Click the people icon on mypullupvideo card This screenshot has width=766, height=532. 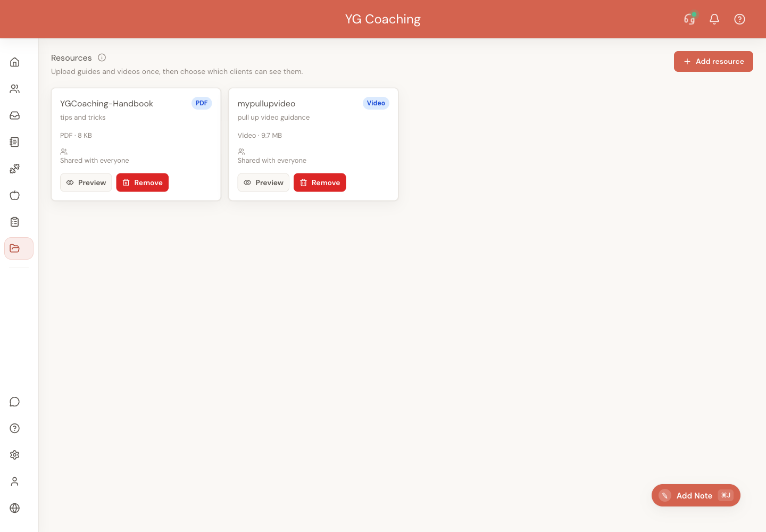[241, 152]
